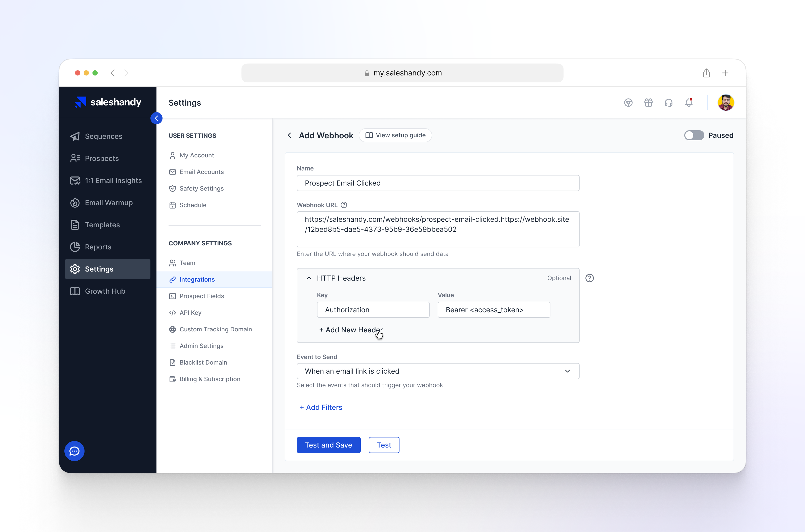Image resolution: width=805 pixels, height=532 pixels.
Task: Select the Sequences icon in the sidebar
Action: 75,136
